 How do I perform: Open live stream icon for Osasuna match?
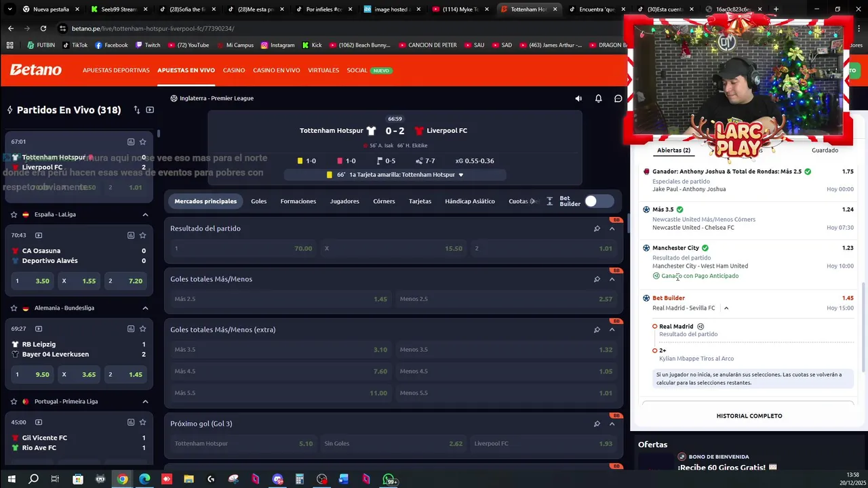pyautogui.click(x=39, y=235)
